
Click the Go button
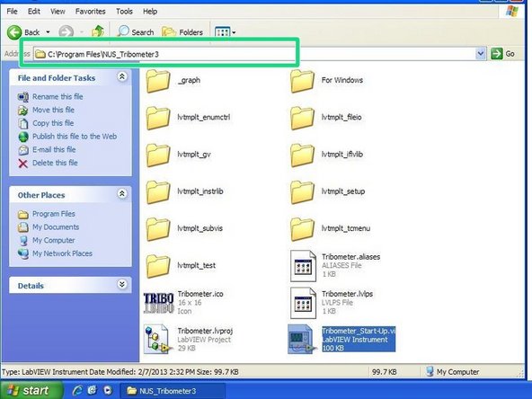pos(503,54)
